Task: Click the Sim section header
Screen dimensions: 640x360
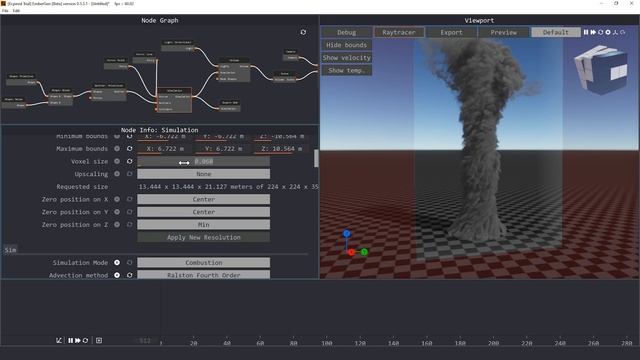Action: click(11, 250)
